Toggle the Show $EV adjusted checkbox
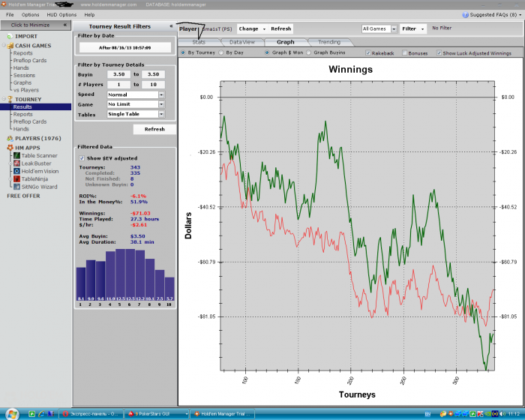The height and width of the screenshot is (420, 525). 82,158
